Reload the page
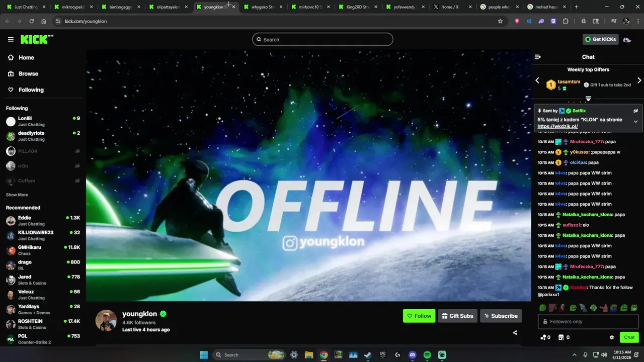Viewport: 644px width, 362px height. pos(32,21)
